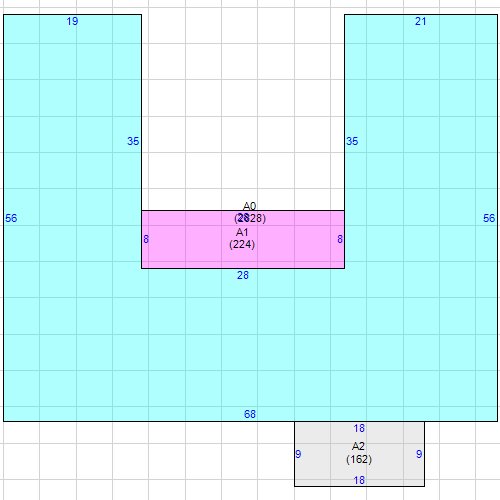Select the "28" label beneath the pink rectangle
This screenshot has height=500, width=500.
tap(243, 275)
